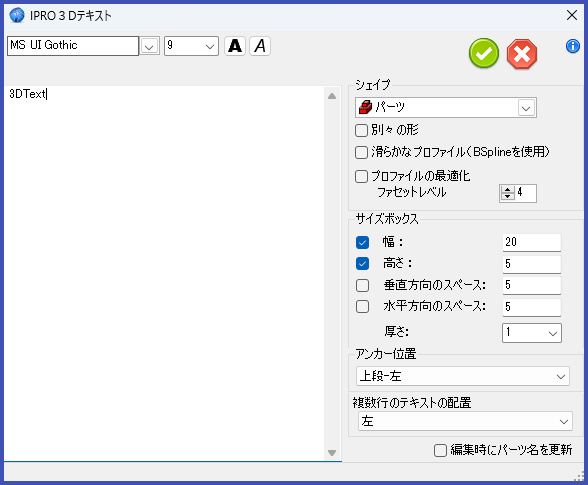The height and width of the screenshot is (485, 588).
Task: Click the red パーツ shape icon
Action: [365, 107]
